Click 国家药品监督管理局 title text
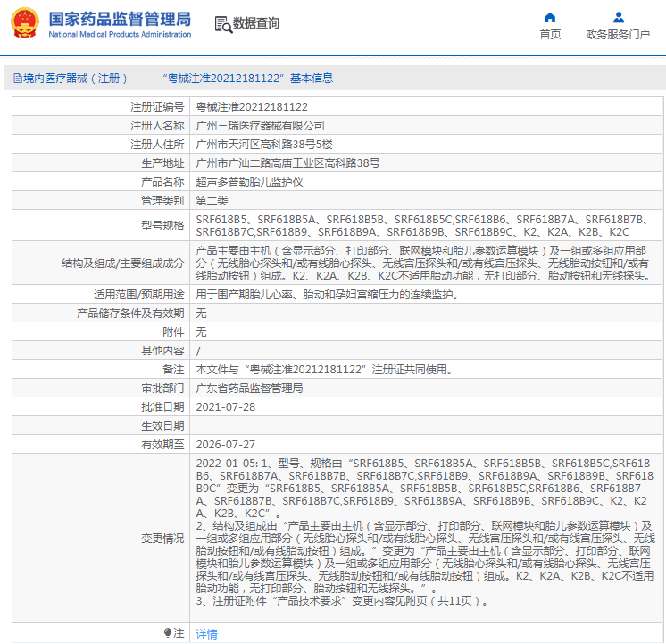 point(120,19)
